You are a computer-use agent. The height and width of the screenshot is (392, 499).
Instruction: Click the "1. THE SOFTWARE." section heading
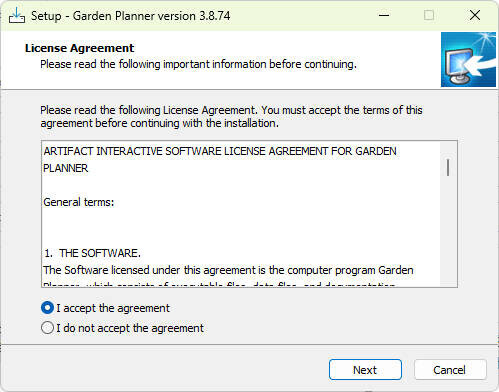pos(92,253)
